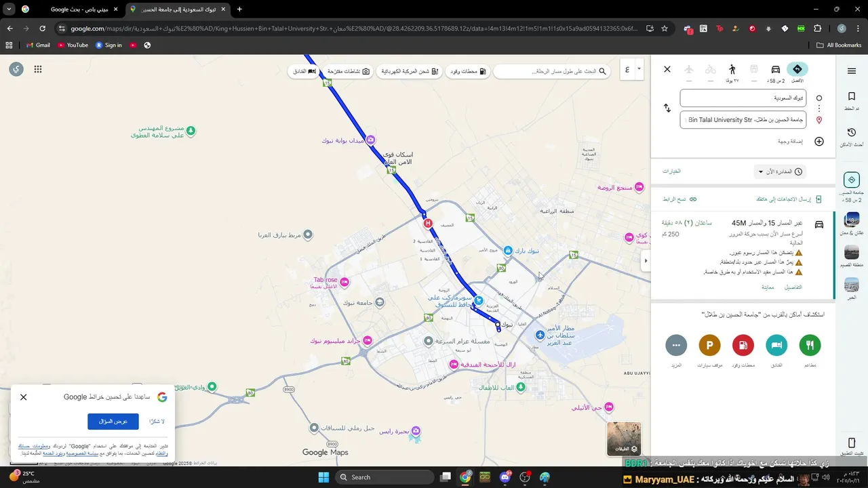Screen dimensions: 868x488
Task: Click the starting point field Tabuk Saudi Arabia
Action: click(x=744, y=98)
